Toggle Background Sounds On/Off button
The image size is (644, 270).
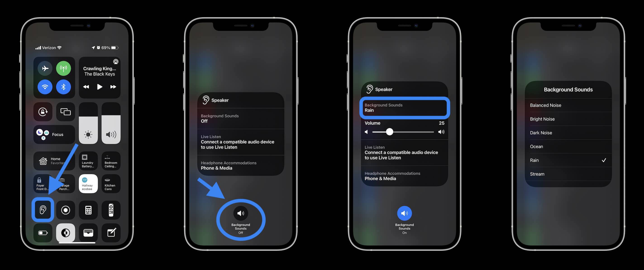240,213
